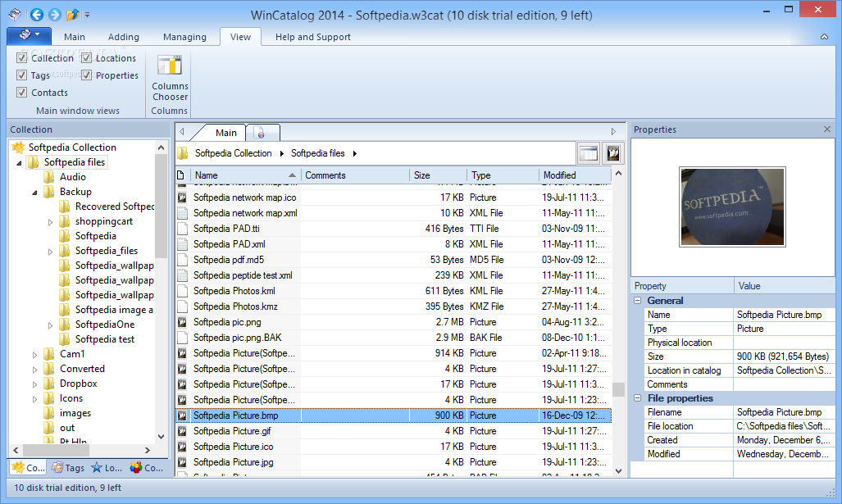Switch to the Locations bottom tab

click(x=107, y=467)
